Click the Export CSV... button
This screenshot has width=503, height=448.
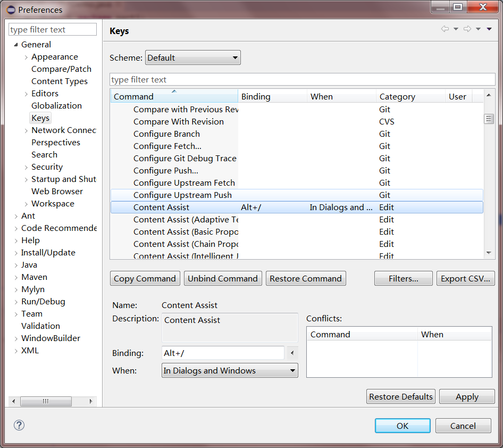[465, 278]
